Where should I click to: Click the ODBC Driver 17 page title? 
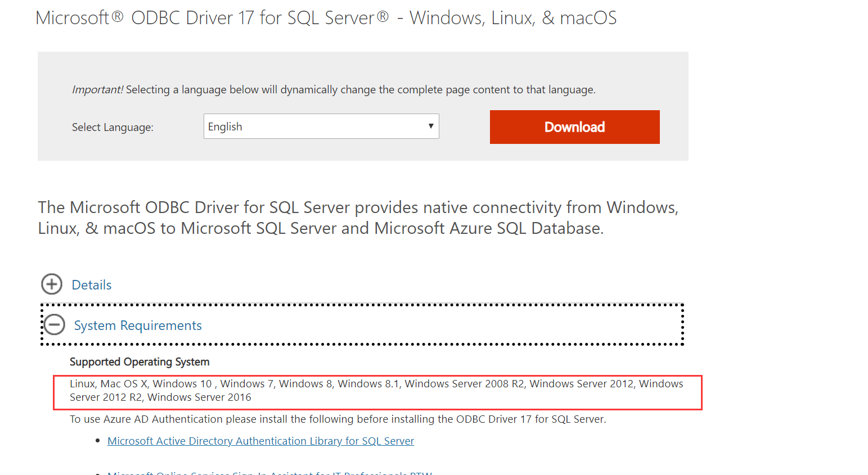[326, 17]
